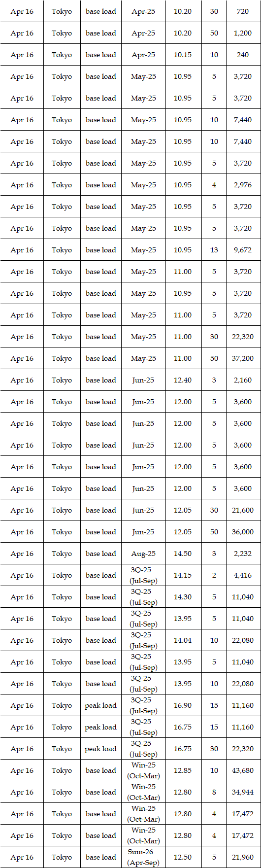Click the 14.50 price cell
The height and width of the screenshot is (868, 261).
(183, 554)
